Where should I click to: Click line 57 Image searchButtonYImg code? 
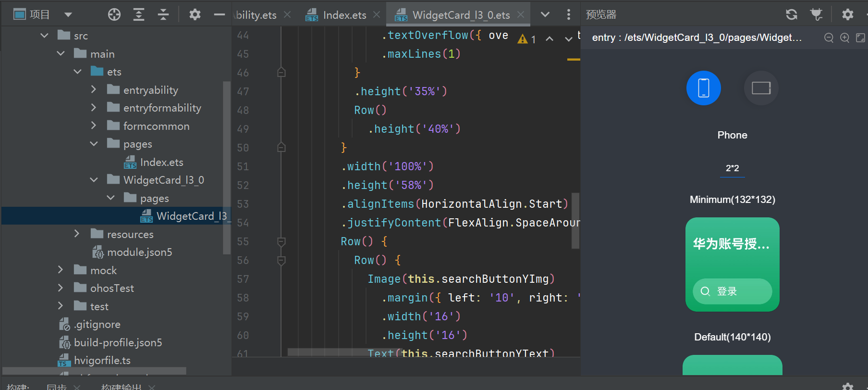(x=461, y=279)
